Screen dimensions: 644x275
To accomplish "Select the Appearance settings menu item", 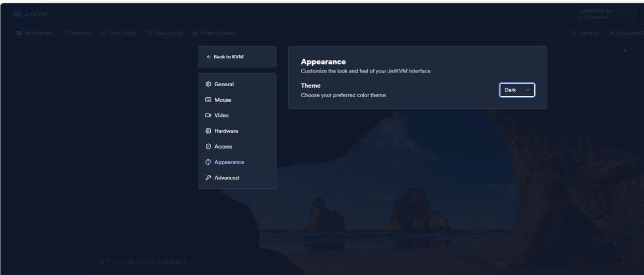I will pos(229,163).
